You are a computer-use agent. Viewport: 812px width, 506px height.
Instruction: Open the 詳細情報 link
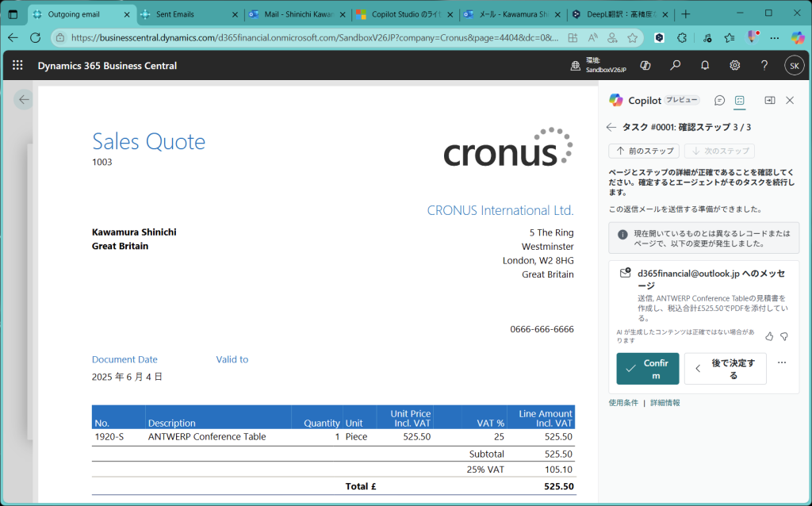tap(665, 403)
